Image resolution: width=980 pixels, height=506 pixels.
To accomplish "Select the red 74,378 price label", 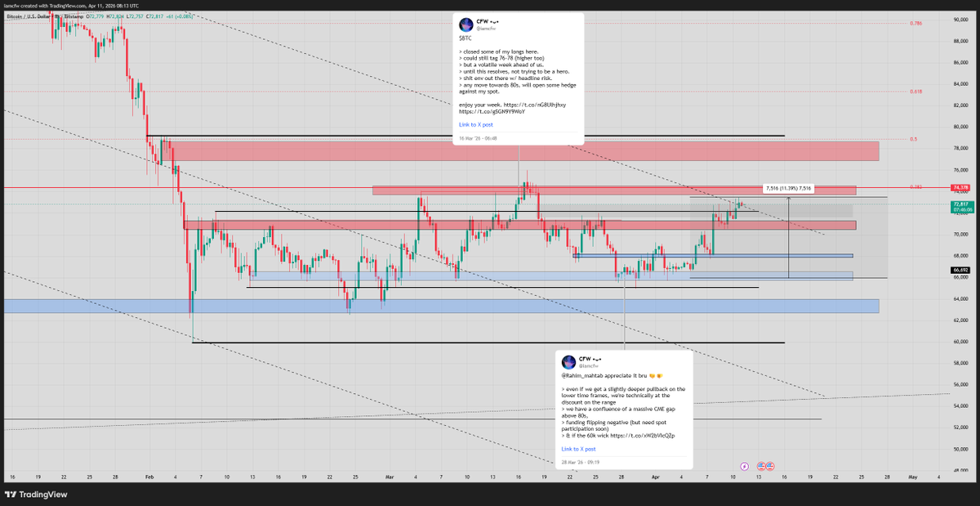I will [x=960, y=187].
